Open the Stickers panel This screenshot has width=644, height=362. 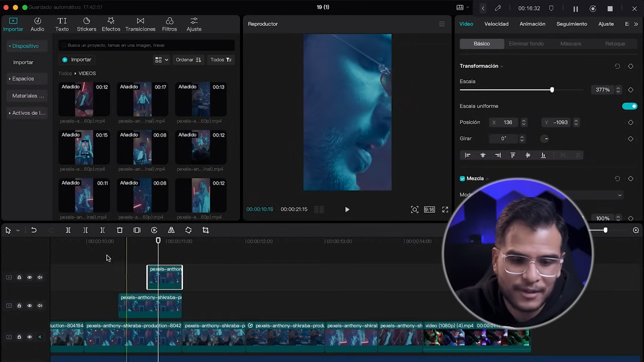point(86,24)
